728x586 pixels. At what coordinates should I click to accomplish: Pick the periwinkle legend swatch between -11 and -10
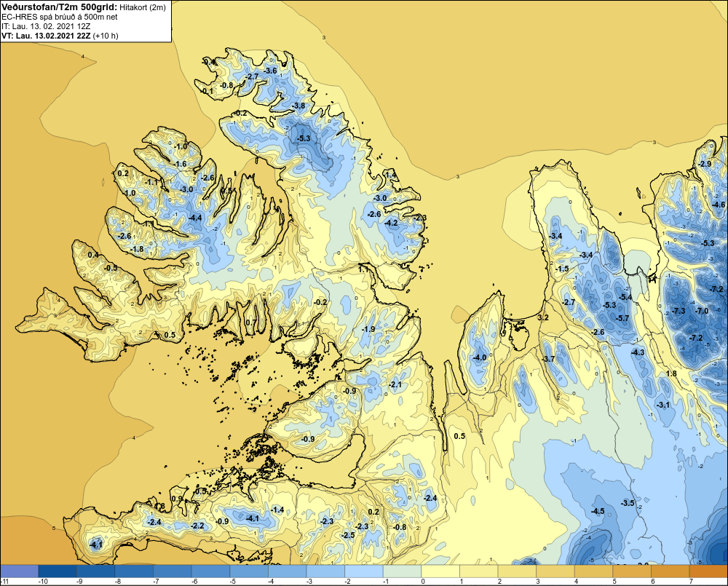click(x=20, y=571)
